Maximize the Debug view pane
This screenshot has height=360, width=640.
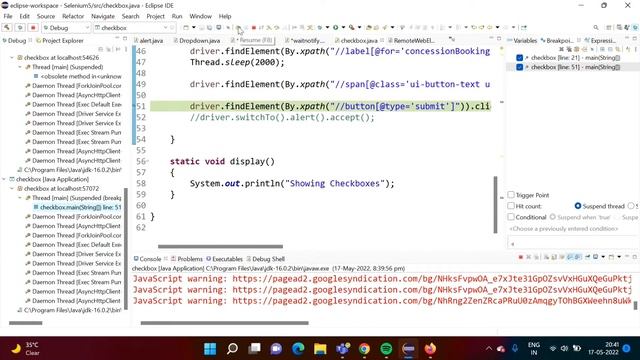click(125, 39)
